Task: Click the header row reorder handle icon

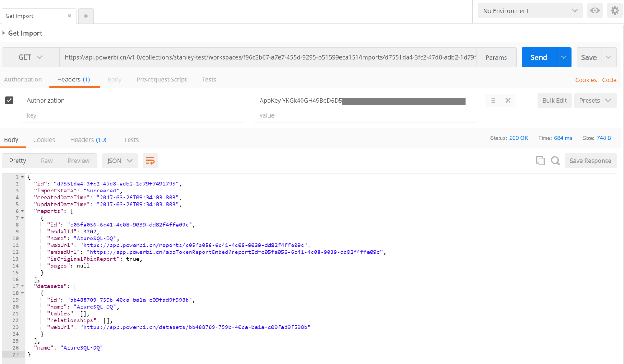Action: tap(493, 101)
